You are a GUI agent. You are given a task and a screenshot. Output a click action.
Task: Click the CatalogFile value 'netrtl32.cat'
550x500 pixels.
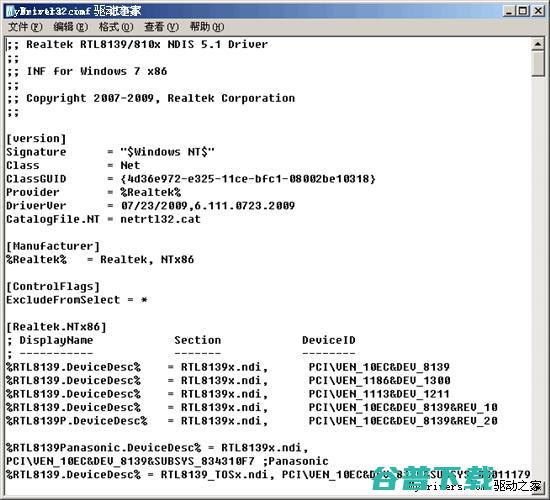click(161, 219)
